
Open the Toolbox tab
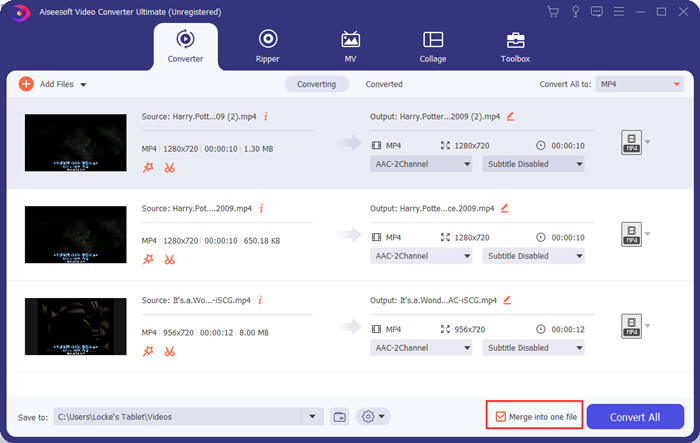coord(516,45)
